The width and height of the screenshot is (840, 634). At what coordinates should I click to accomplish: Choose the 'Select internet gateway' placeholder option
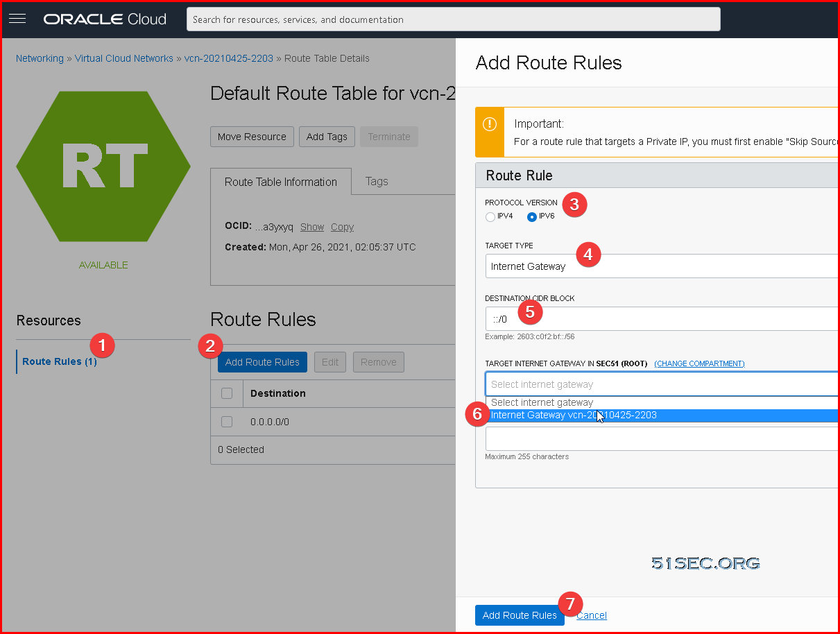[662, 402]
